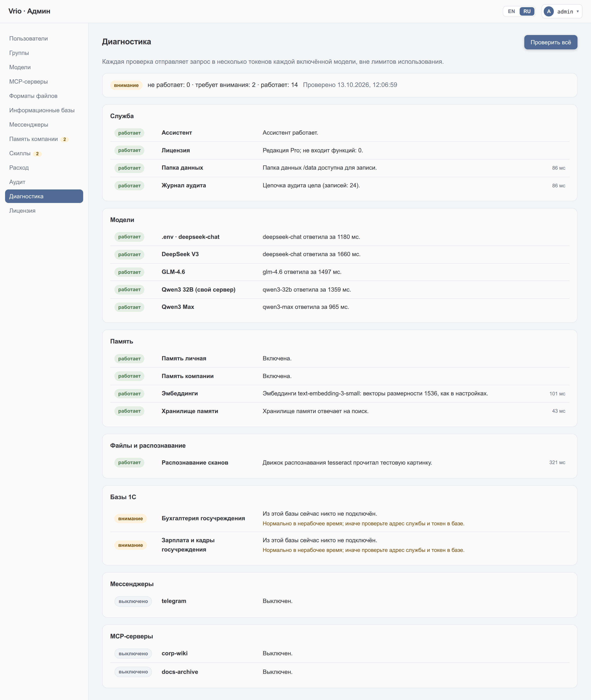Click the Папка данных row name
Screen dimensions: 591x700
(182, 168)
